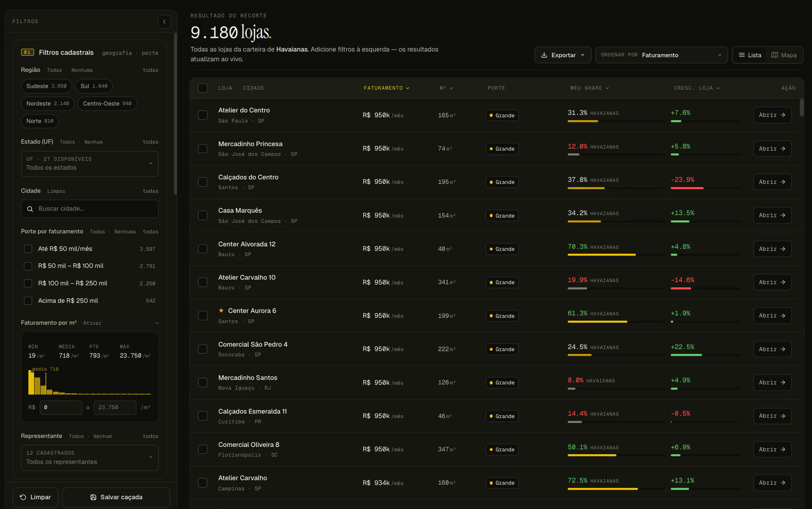Open Calçados do Centro via Abrir
This screenshot has height=509, width=812.
coord(772,182)
